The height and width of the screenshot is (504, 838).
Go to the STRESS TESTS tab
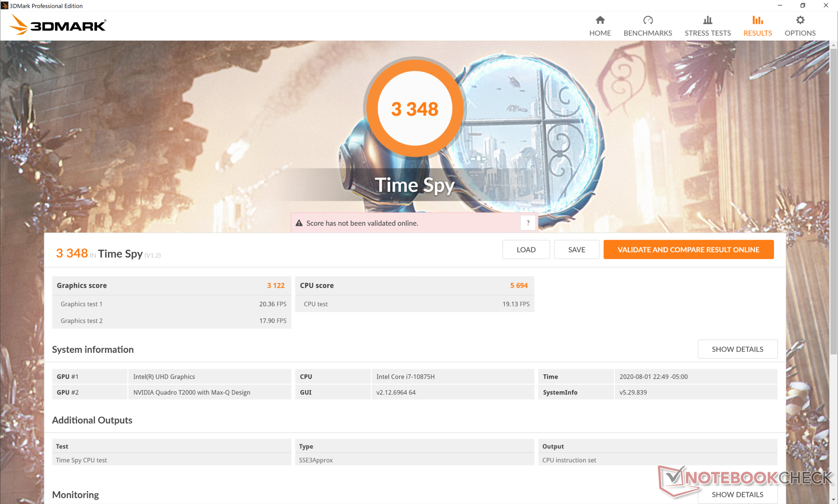pyautogui.click(x=708, y=26)
